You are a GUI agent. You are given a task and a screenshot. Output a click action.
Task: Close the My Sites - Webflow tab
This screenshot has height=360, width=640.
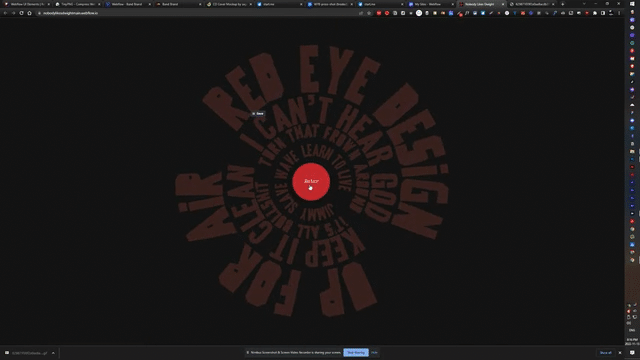tap(453, 4)
